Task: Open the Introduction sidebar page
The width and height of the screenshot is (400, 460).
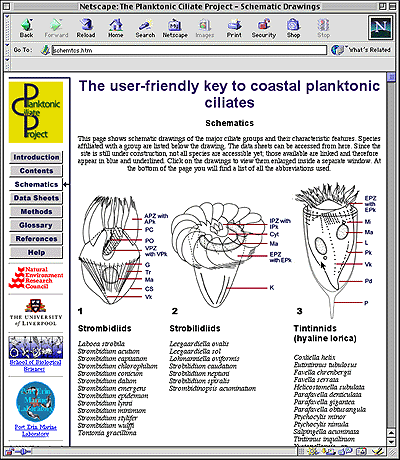Action: tap(36, 157)
